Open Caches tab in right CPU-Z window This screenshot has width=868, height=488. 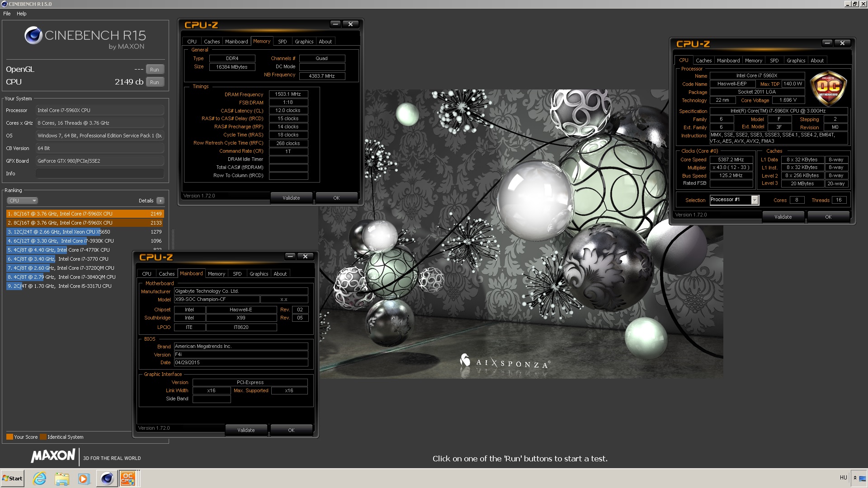coord(703,61)
